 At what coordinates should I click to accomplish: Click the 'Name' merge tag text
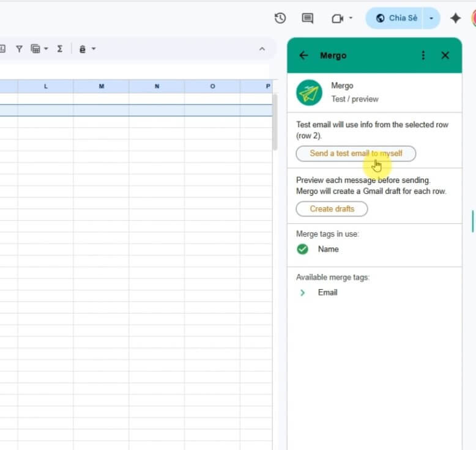pyautogui.click(x=328, y=249)
